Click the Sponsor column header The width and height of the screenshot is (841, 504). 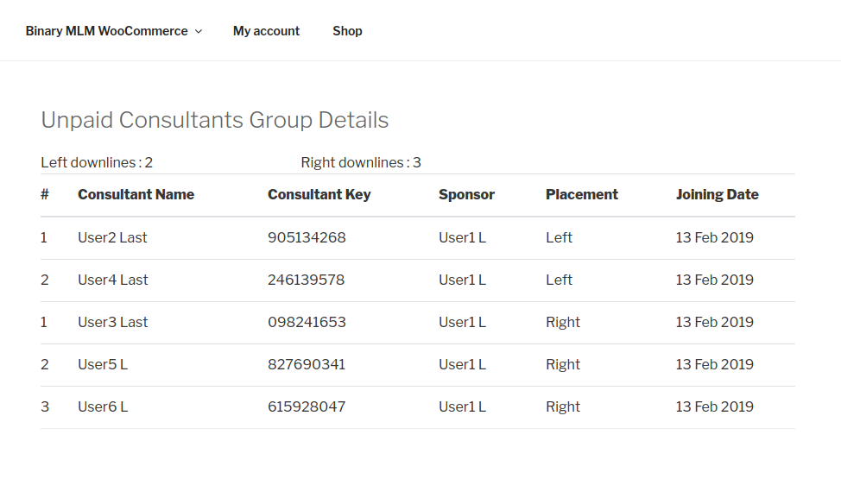click(466, 194)
